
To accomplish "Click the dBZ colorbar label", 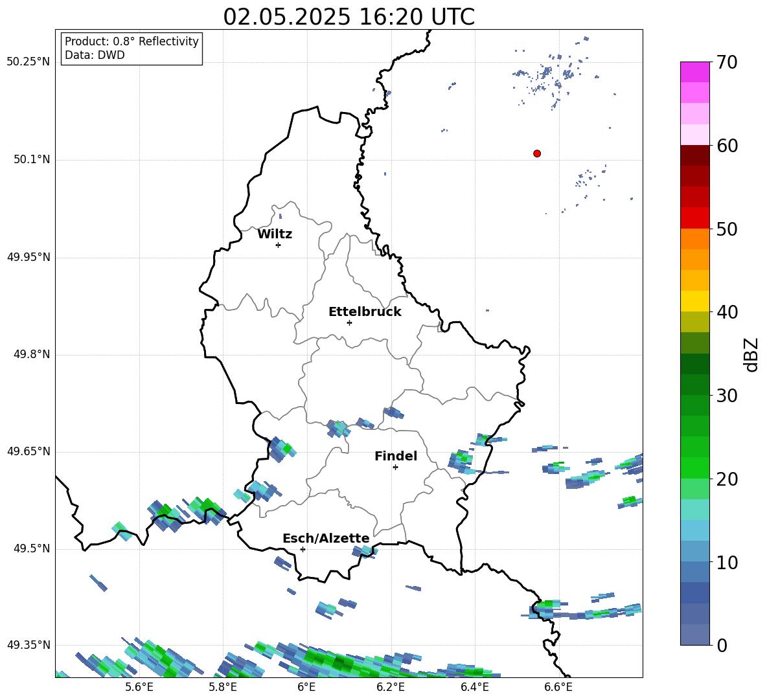I will tap(751, 354).
